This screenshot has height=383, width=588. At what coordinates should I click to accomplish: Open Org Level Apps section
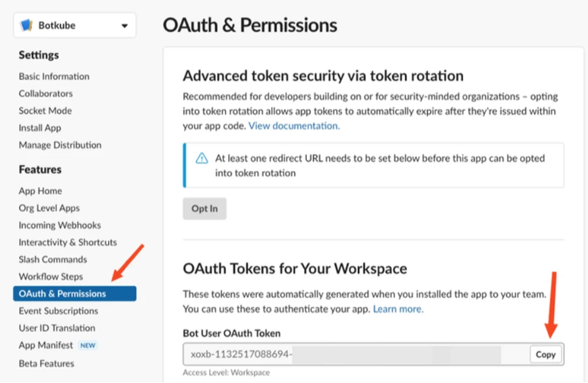coord(49,208)
